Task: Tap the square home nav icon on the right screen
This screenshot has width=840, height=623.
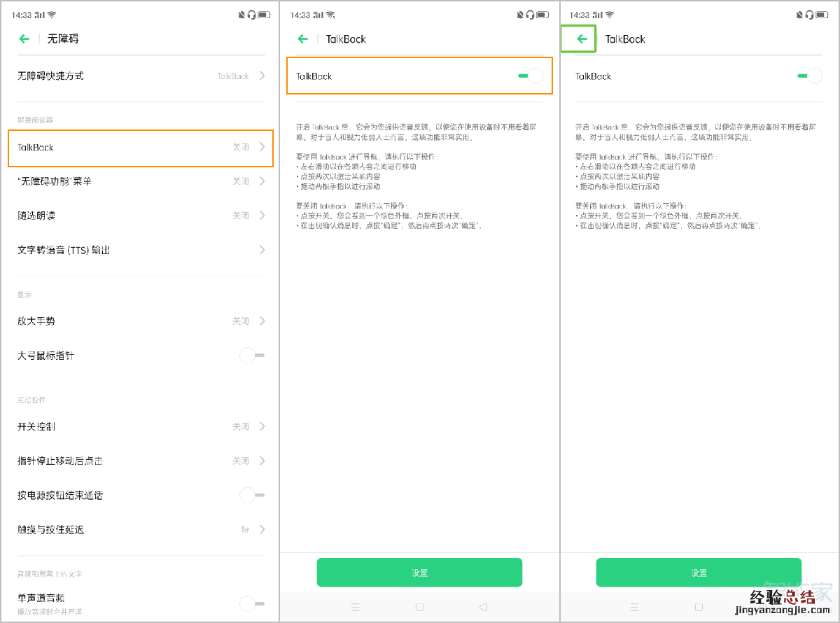Action: pyautogui.click(x=699, y=607)
